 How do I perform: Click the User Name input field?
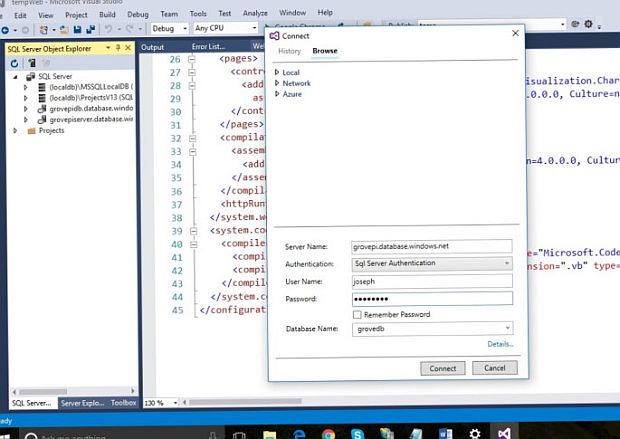point(432,281)
